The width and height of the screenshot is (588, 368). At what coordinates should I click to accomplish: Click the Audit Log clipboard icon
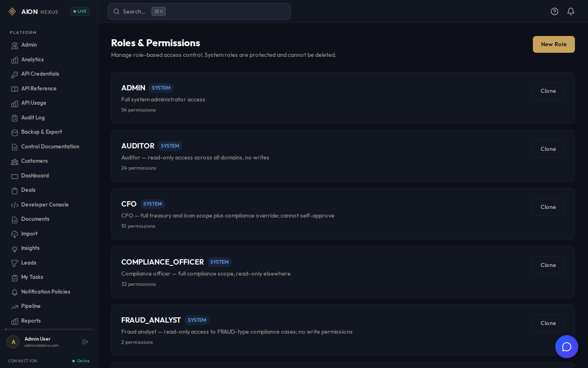point(15,118)
